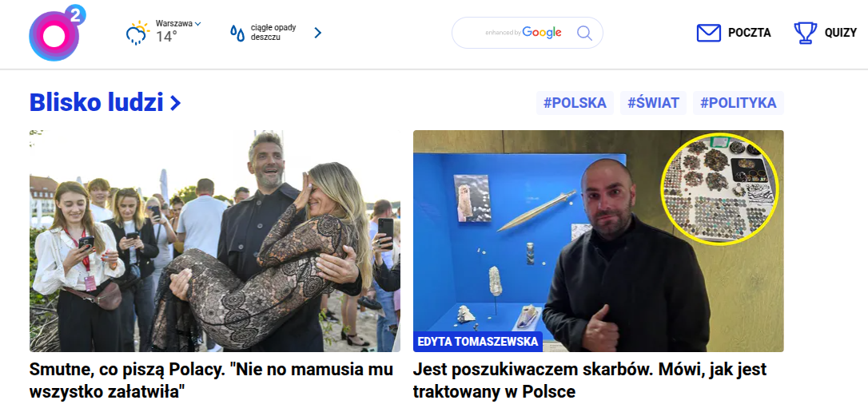Open the Quizy trophy icon
The width and height of the screenshot is (868, 408).
point(805,34)
